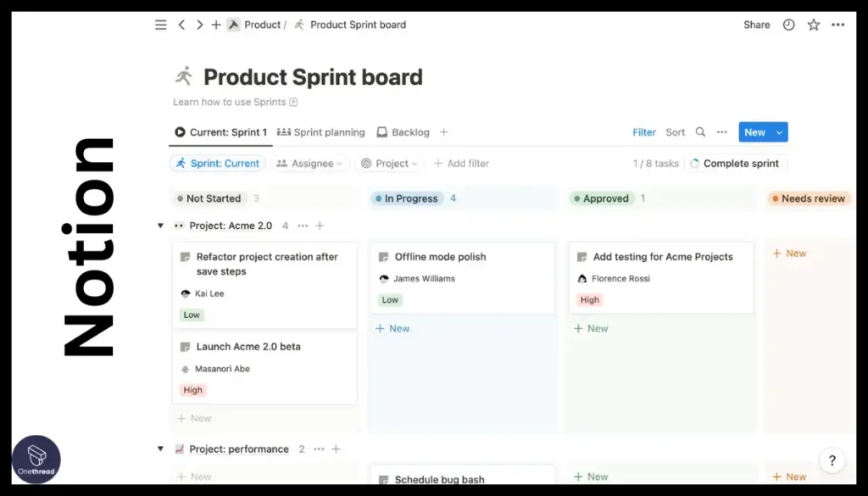Add a new view with the plus icon
The height and width of the screenshot is (496, 868).
pos(443,132)
